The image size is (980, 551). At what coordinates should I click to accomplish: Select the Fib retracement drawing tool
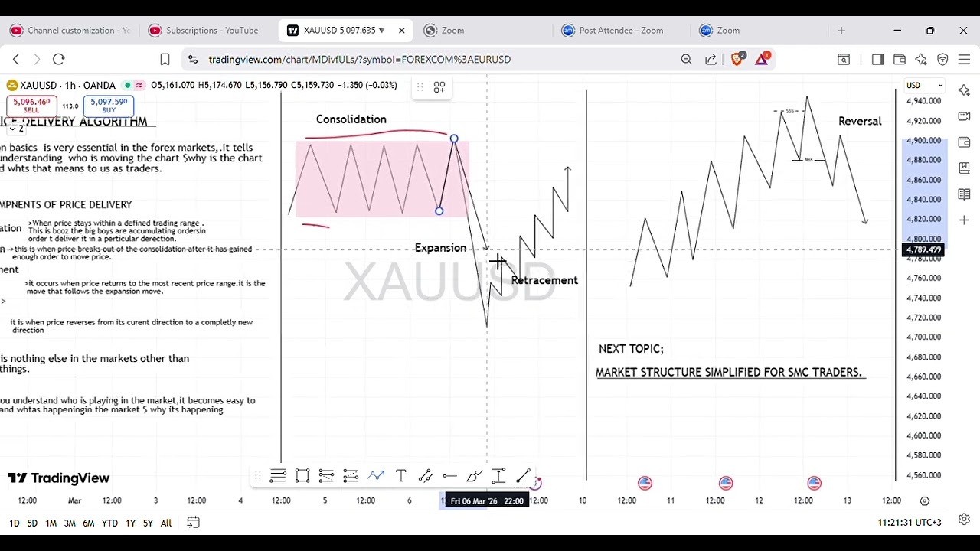(x=326, y=477)
